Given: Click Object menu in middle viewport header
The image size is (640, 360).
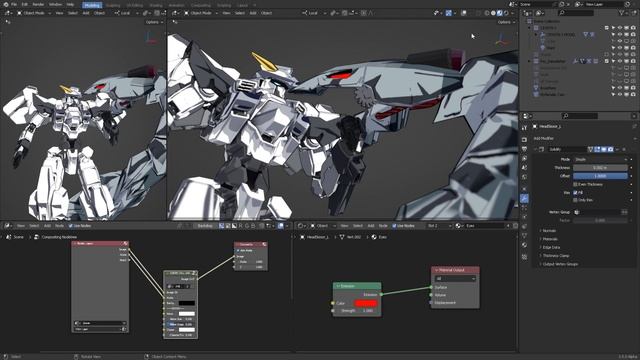Looking at the screenshot, I should click(x=266, y=13).
